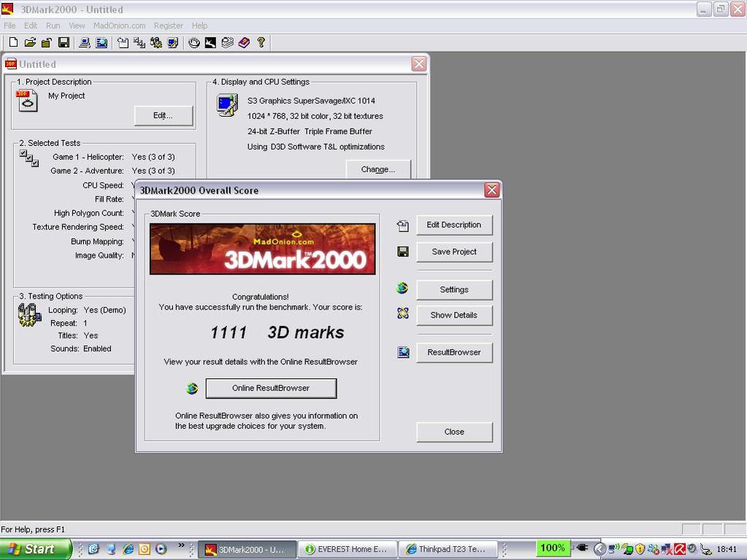The height and width of the screenshot is (560, 747).
Task: Open the MadOnion.com menu
Action: tap(119, 26)
